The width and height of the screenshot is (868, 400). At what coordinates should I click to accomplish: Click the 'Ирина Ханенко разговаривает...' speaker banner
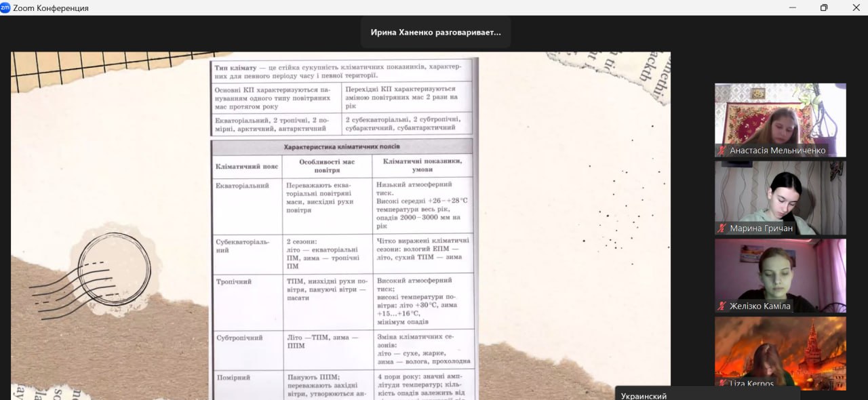[x=435, y=33]
